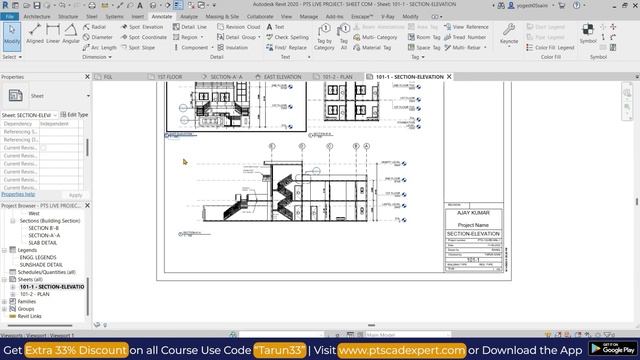Open Find/Replace text tool
The width and height of the screenshot is (640, 360).
click(287, 48)
